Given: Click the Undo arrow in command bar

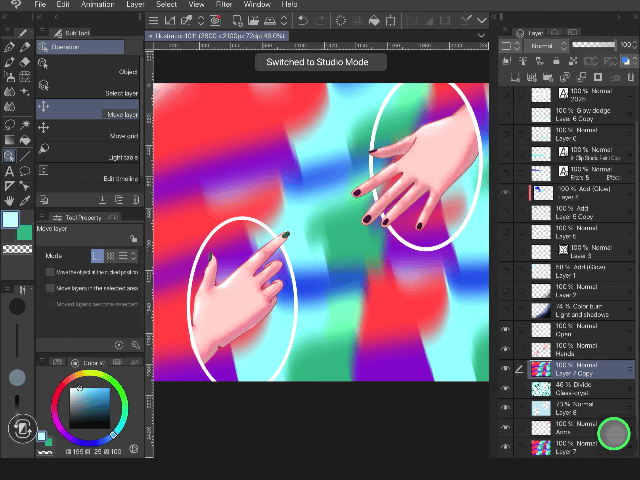Looking at the screenshot, I should tap(302, 20).
